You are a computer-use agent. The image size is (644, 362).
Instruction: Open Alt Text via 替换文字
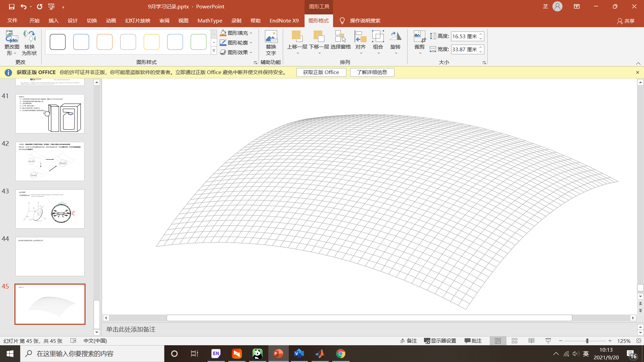[271, 42]
